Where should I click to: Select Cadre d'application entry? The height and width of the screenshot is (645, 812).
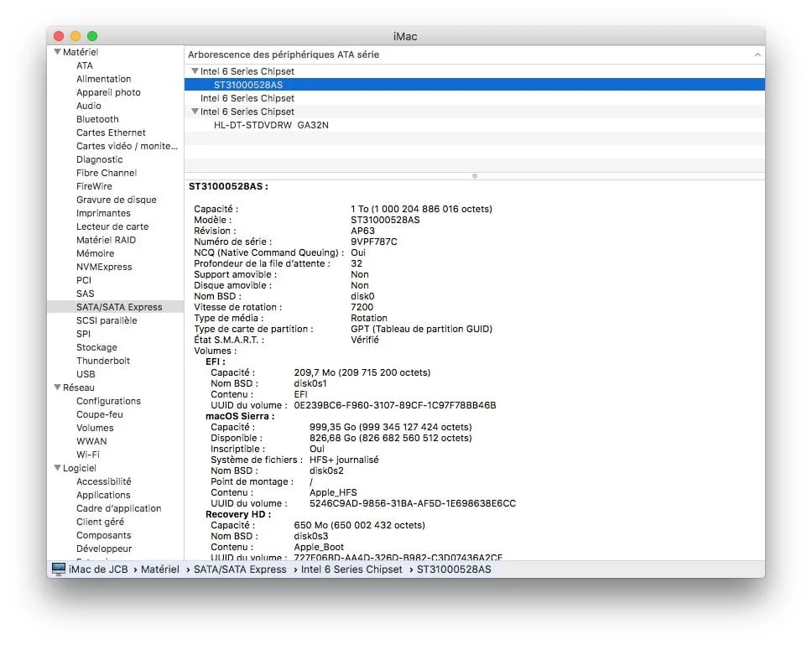tap(118, 508)
